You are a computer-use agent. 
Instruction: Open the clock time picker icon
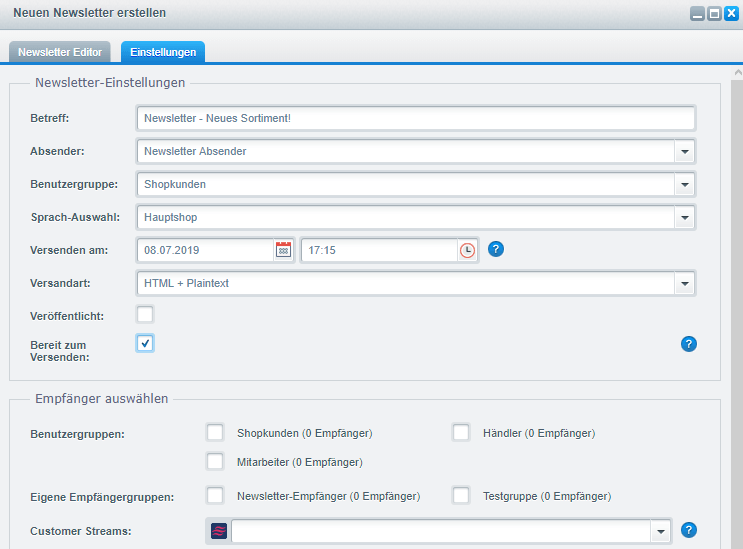coord(467,250)
